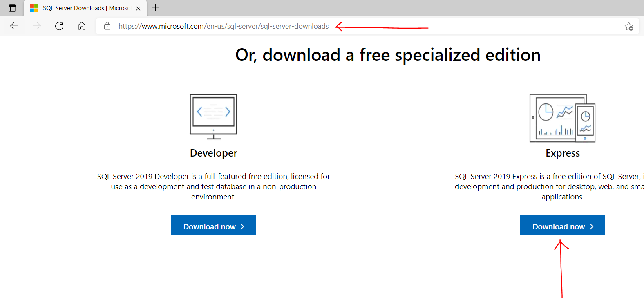Image resolution: width=644 pixels, height=298 pixels.
Task: Click the Express edition charts illustration
Action: (563, 118)
